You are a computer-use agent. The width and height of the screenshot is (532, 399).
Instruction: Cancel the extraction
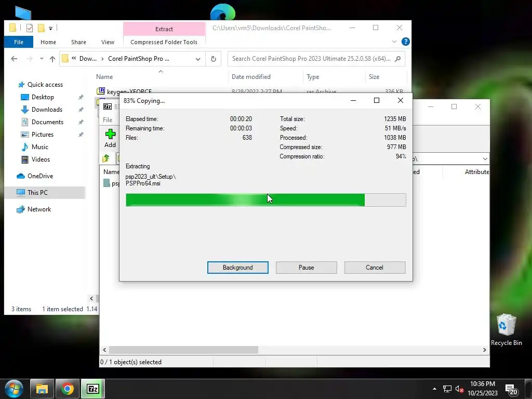point(375,268)
